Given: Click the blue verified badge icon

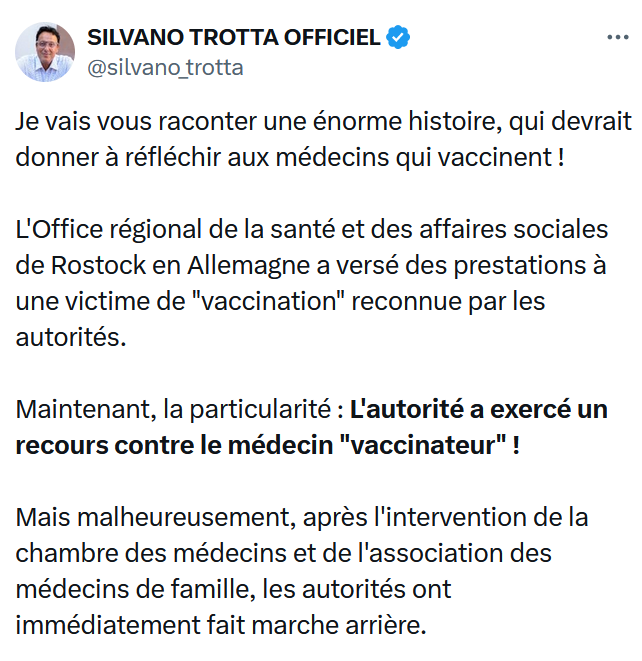Looking at the screenshot, I should pyautogui.click(x=398, y=37).
